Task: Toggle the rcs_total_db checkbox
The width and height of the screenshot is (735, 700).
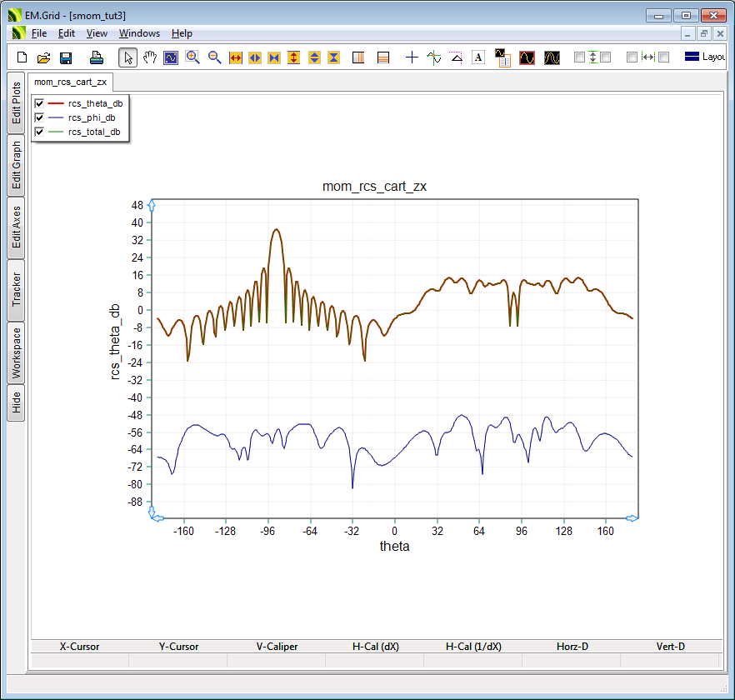Action: pyautogui.click(x=39, y=132)
